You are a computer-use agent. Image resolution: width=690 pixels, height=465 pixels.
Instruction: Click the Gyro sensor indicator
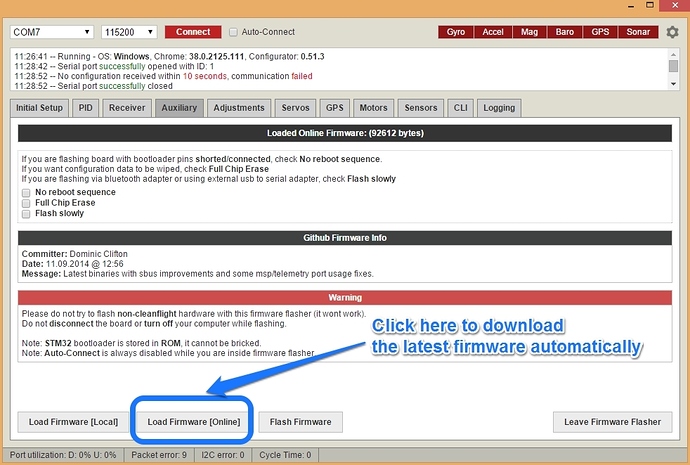coord(455,32)
